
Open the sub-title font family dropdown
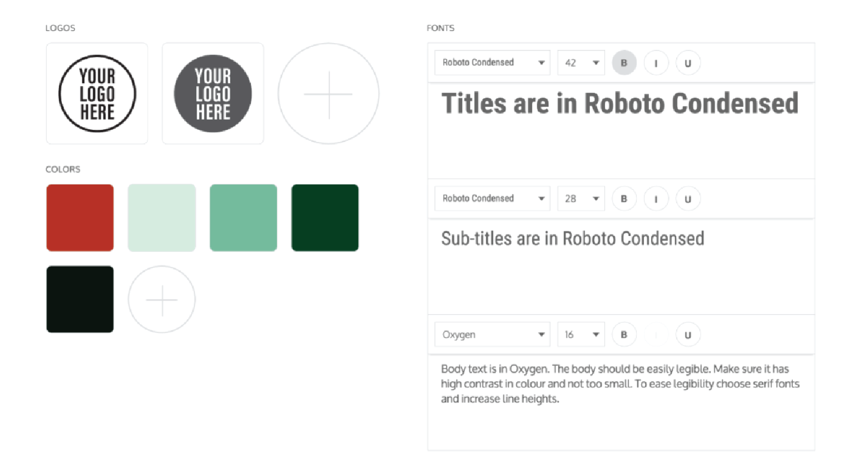tap(493, 199)
